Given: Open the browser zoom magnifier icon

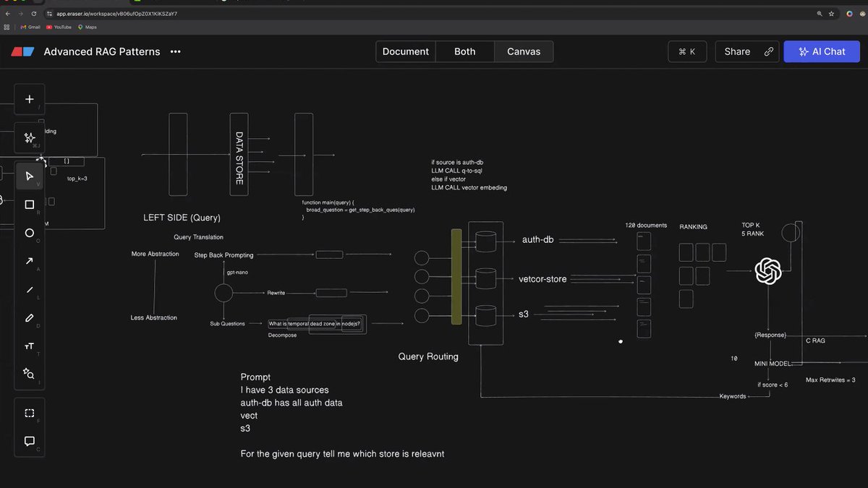Looking at the screenshot, I should [820, 14].
